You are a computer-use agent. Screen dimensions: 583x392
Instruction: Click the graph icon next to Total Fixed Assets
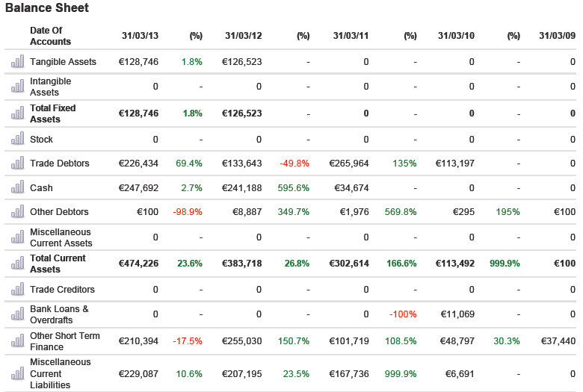(x=17, y=113)
